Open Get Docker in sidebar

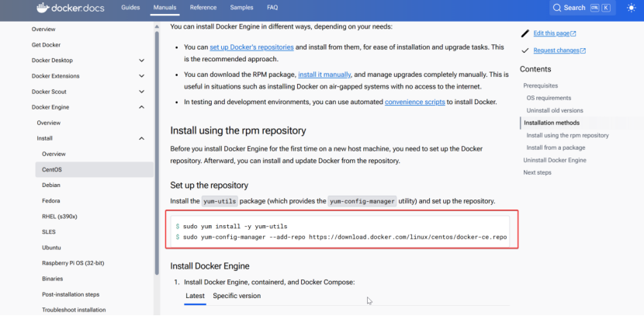click(x=46, y=45)
